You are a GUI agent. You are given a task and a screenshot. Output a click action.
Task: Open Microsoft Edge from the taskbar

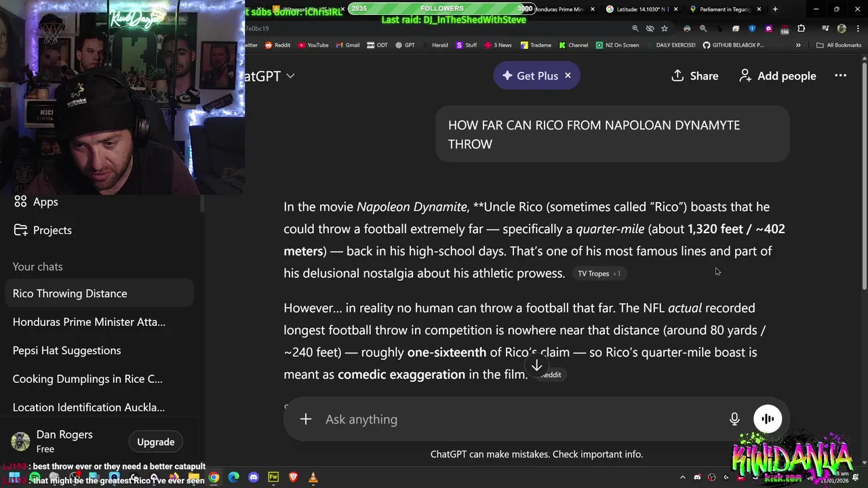coord(234,477)
